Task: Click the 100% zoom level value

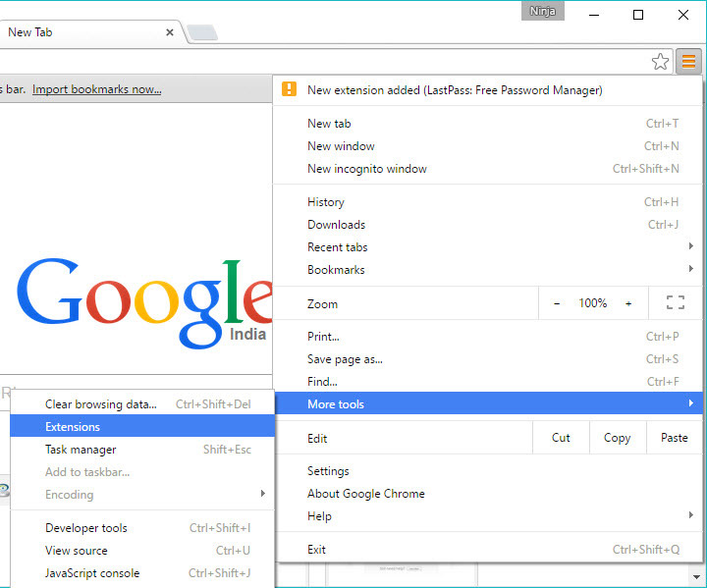Action: point(592,303)
